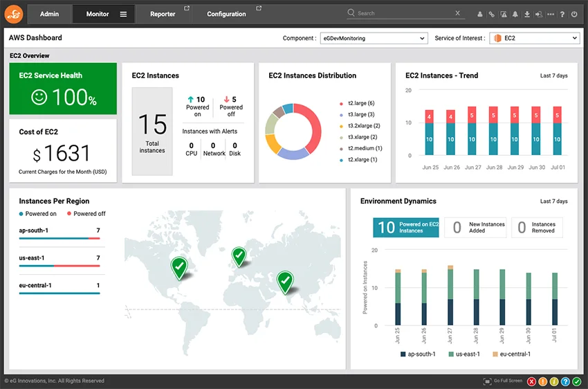Click the India map pin
The width and height of the screenshot is (588, 389).
(x=285, y=282)
